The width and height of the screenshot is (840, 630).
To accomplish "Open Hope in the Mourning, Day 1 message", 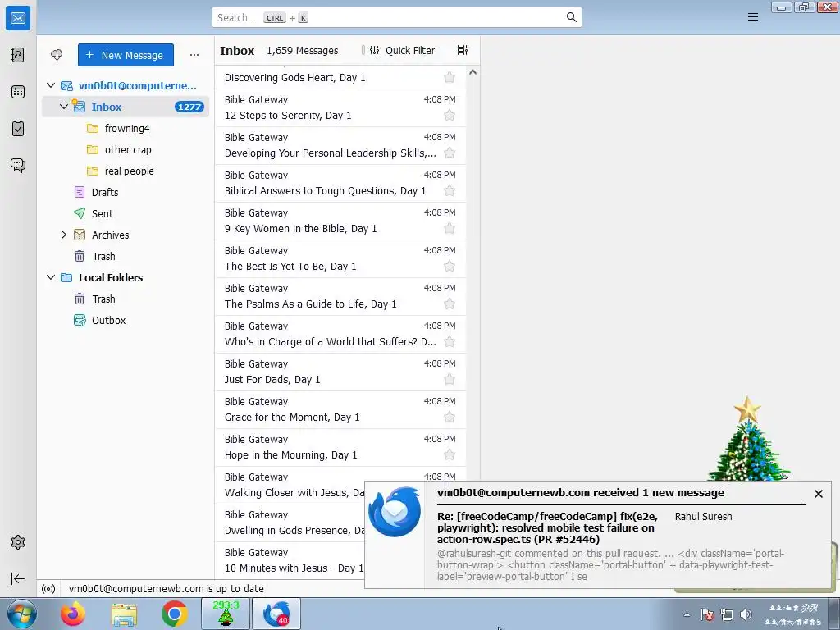I will pos(340,447).
